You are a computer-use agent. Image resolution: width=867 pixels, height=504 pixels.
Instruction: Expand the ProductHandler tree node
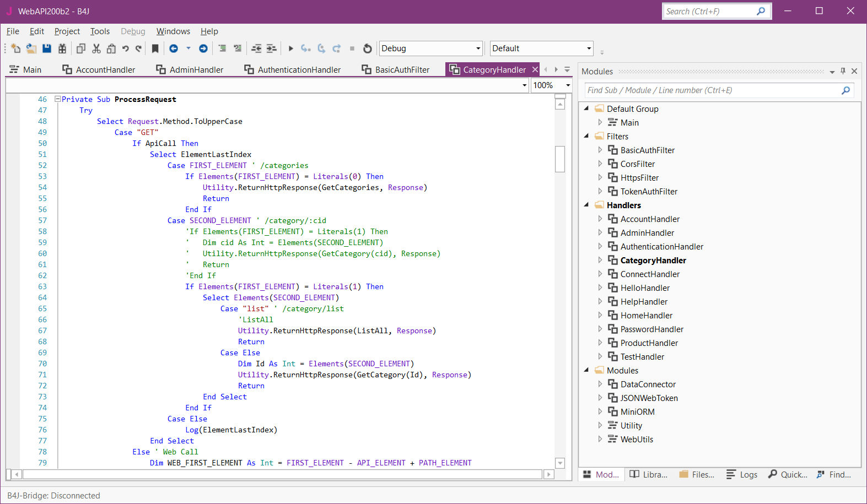(x=600, y=343)
